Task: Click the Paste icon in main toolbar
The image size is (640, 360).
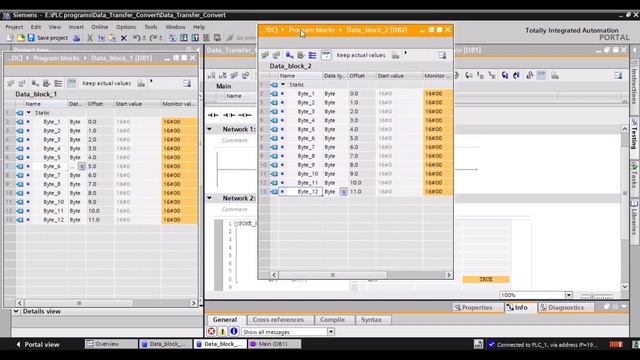Action: pyautogui.click(x=112, y=38)
